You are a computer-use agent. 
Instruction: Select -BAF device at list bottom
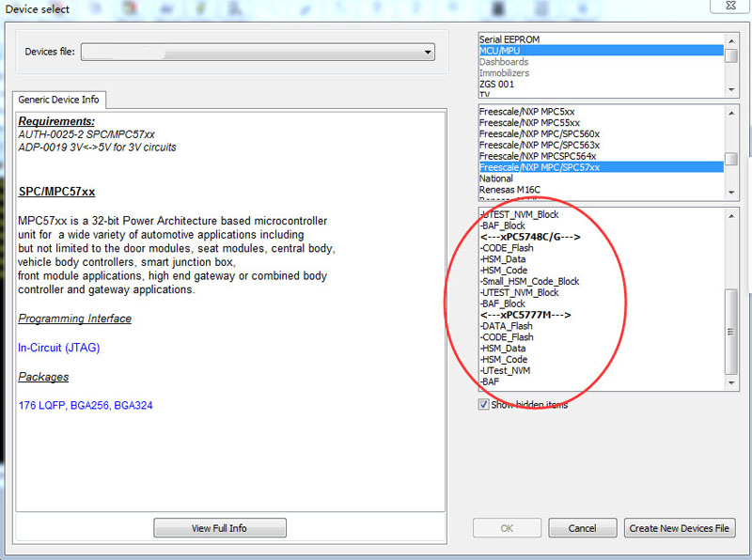[602, 381]
